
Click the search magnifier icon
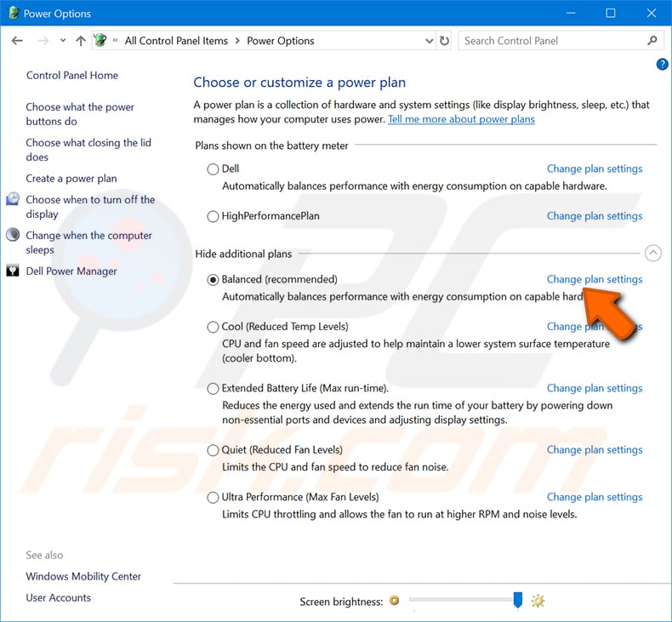652,41
